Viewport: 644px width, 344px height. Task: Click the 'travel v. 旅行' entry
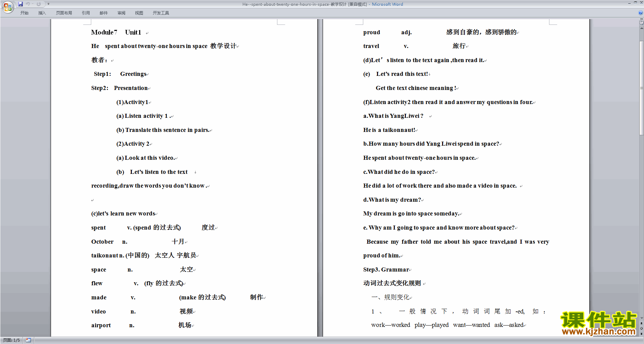click(x=415, y=46)
